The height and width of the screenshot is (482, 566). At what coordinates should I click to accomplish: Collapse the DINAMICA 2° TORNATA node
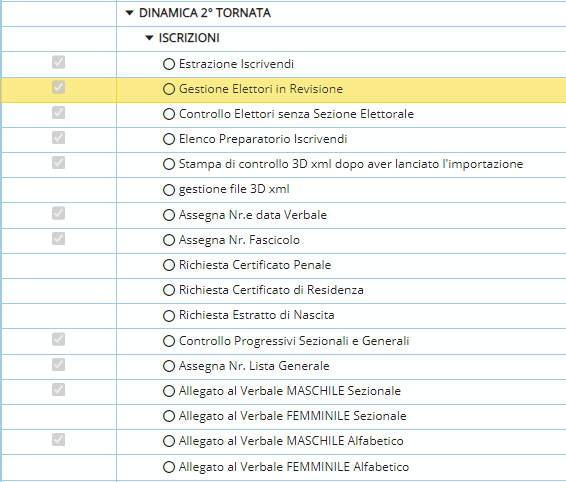[129, 13]
